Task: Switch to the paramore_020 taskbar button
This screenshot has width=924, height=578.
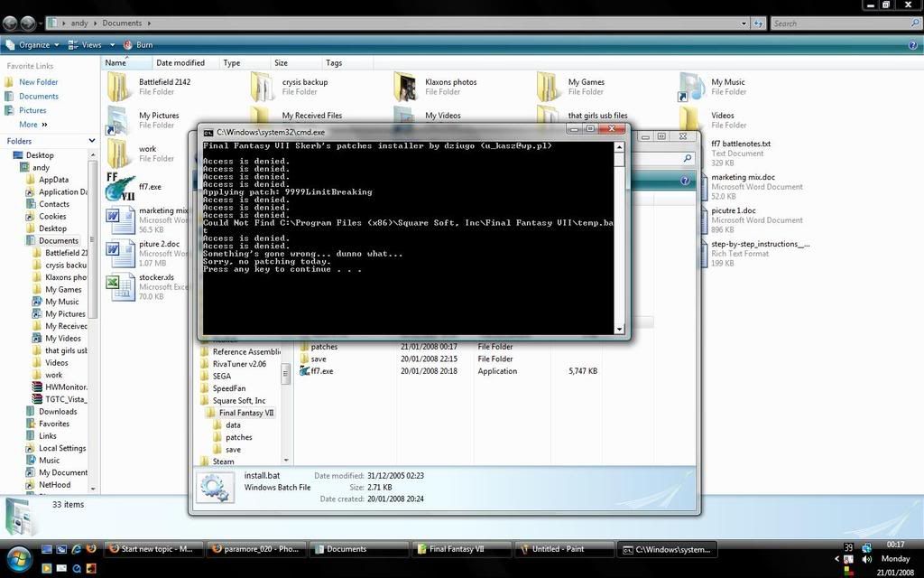Action: [x=256, y=549]
